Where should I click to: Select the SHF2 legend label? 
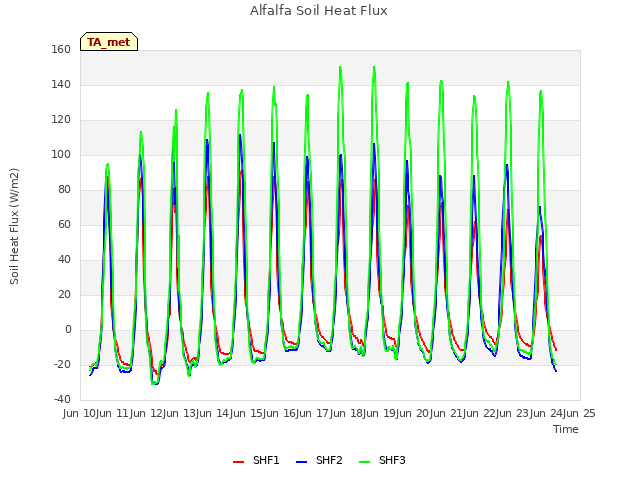point(329,460)
